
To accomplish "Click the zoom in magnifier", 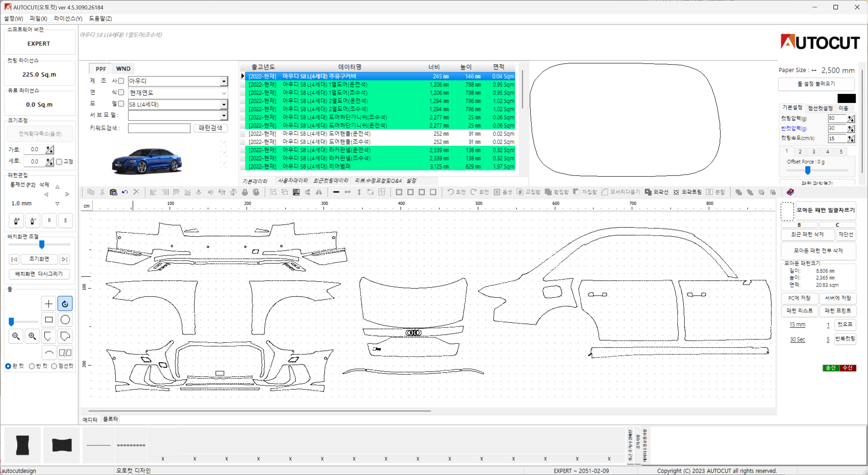I will click(32, 336).
